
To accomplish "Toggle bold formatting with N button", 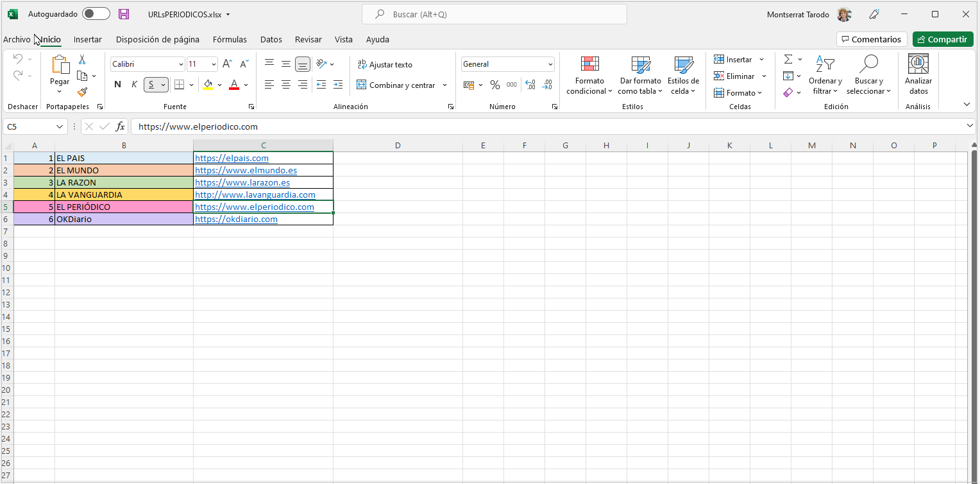I will [117, 85].
